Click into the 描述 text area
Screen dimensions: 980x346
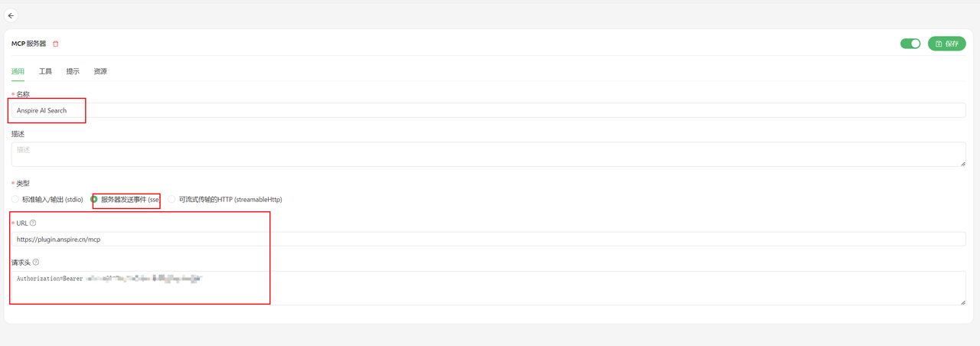[488, 154]
